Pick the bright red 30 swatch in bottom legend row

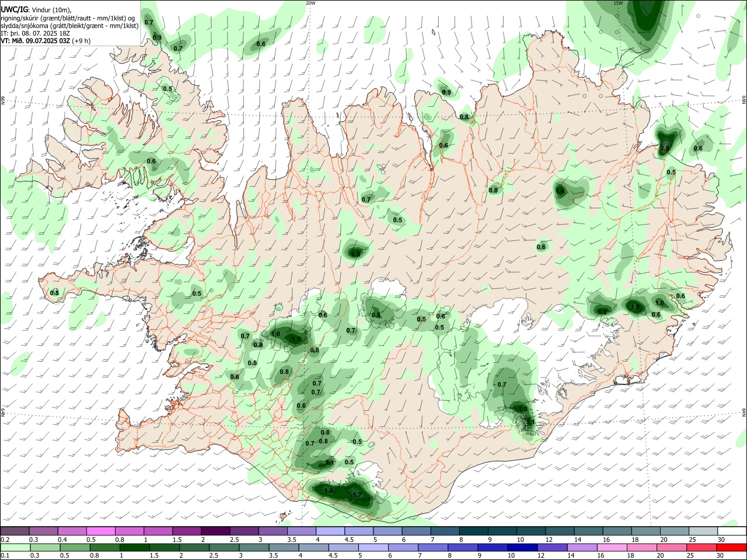coord(731,548)
